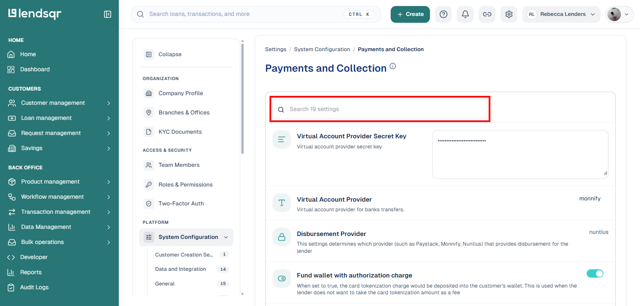Click the global search loans and transactions box

pyautogui.click(x=256, y=14)
